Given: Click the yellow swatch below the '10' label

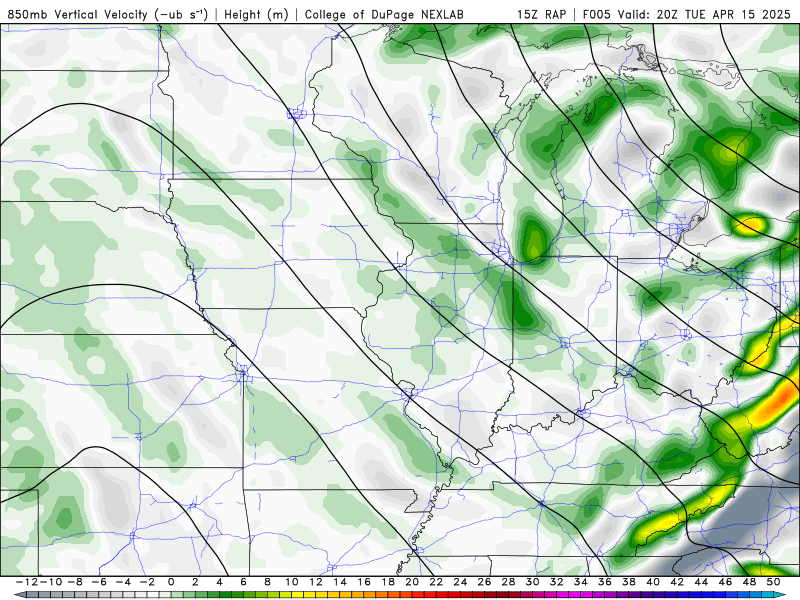Looking at the screenshot, I should (297, 594).
